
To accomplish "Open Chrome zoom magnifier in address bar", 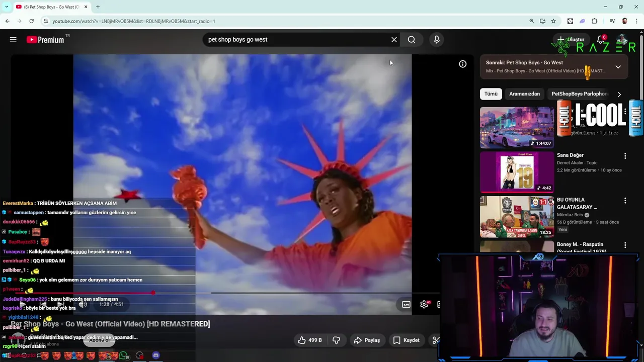I will click(x=532, y=21).
